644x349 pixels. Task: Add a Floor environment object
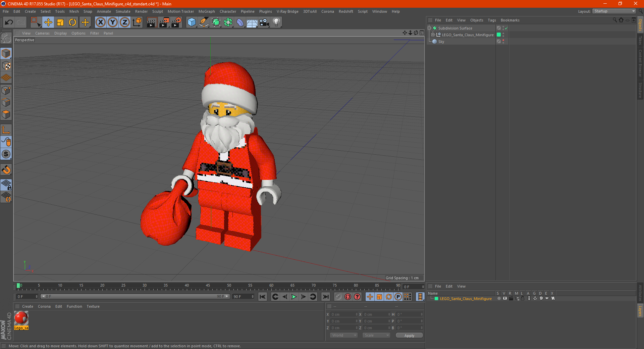coord(252,22)
